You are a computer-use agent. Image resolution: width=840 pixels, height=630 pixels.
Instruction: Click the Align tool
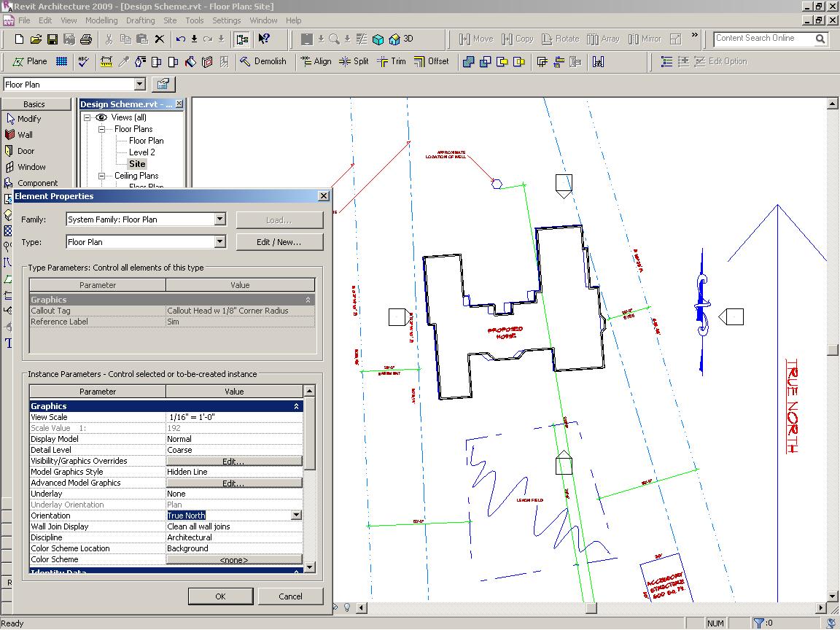click(315, 62)
